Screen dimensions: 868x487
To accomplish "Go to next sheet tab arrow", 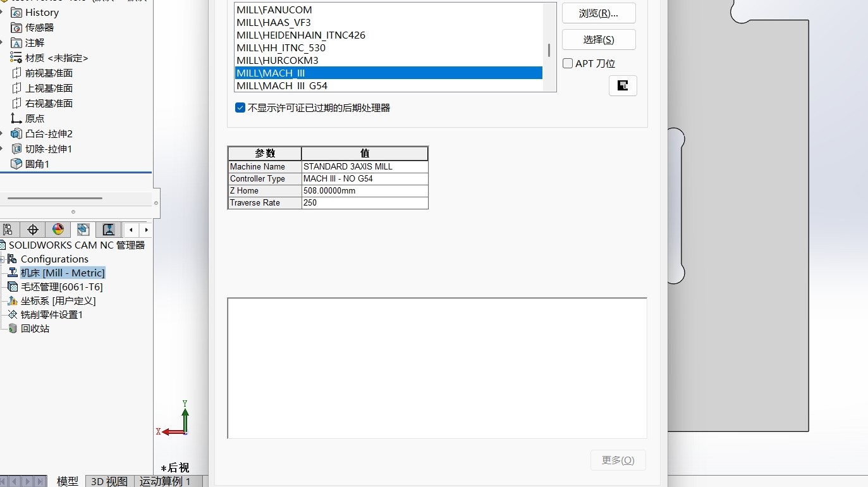I will pos(28,481).
